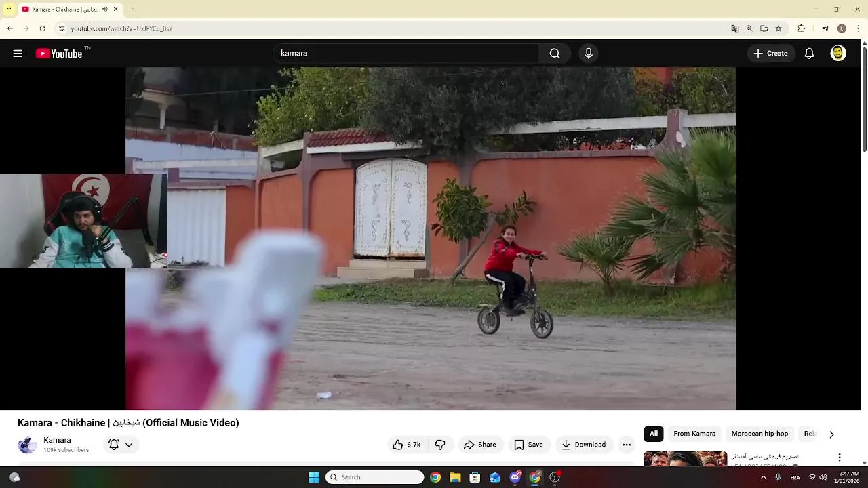The height and width of the screenshot is (488, 868).
Task: Expand the subscription notification bell dropdown
Action: tap(121, 445)
